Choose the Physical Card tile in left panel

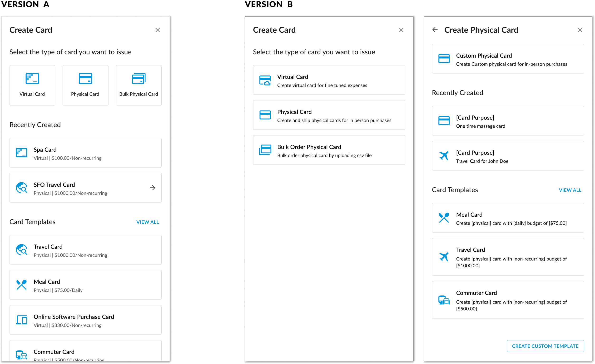click(x=85, y=85)
